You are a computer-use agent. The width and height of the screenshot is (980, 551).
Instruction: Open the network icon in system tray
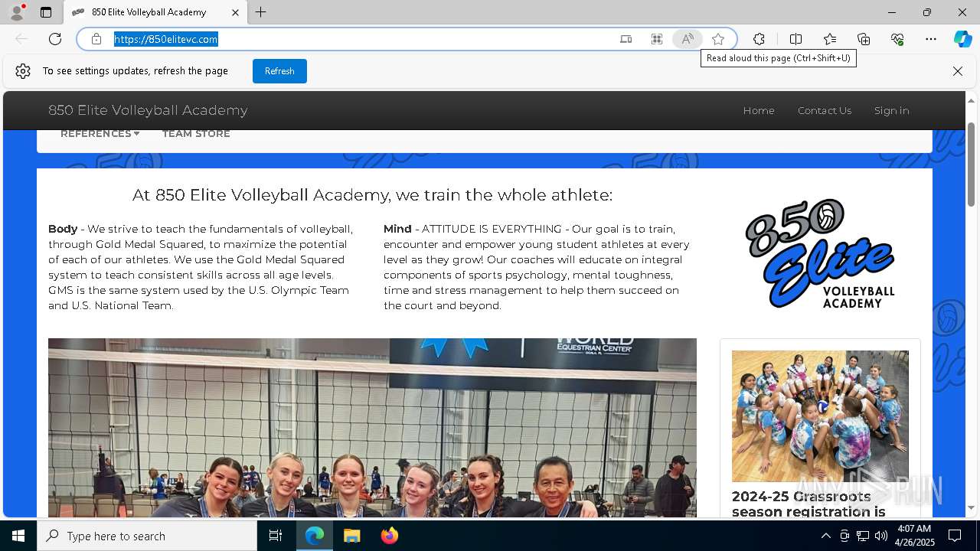862,536
